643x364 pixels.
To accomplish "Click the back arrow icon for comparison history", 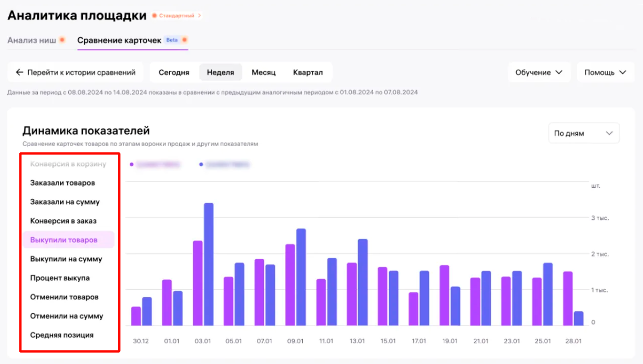I will 19,73.
